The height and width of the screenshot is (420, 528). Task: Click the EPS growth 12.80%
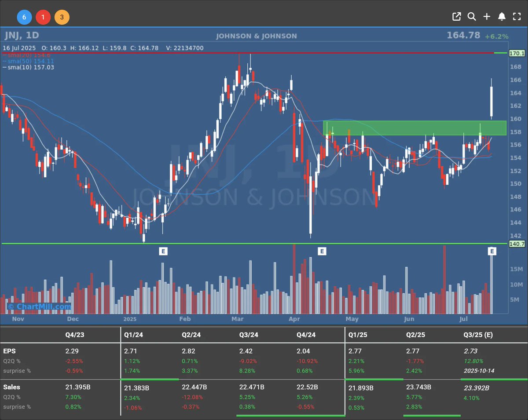point(473,361)
